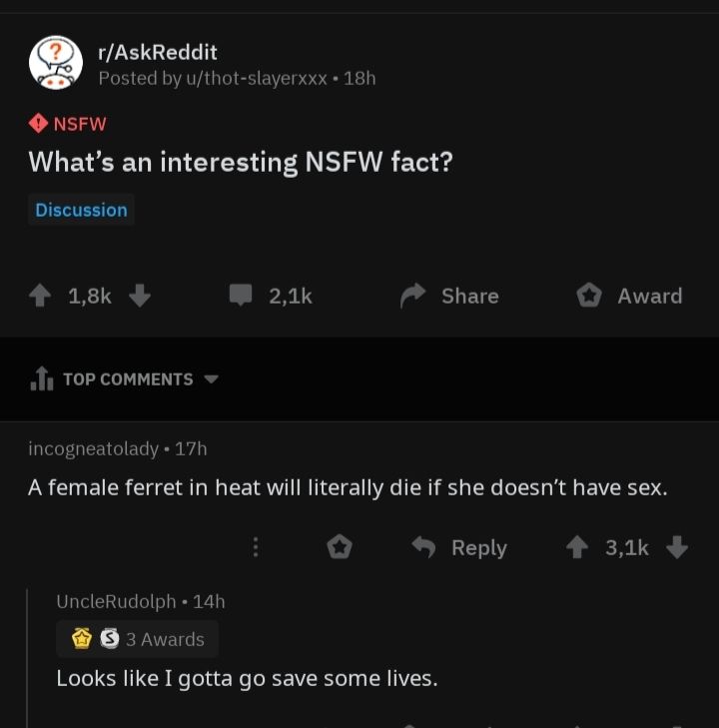The width and height of the screenshot is (719, 728).
Task: Share the AskReddit post
Action: pyautogui.click(x=449, y=296)
